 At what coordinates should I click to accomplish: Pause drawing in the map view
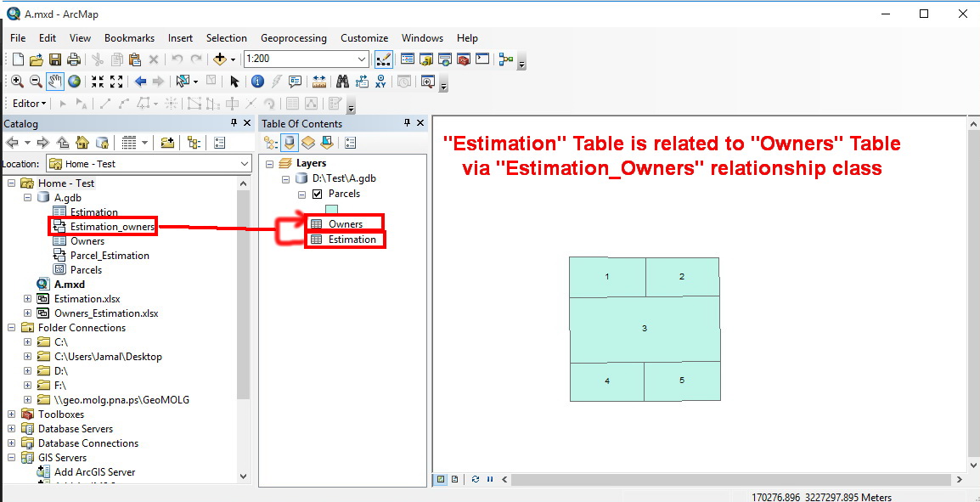489,480
